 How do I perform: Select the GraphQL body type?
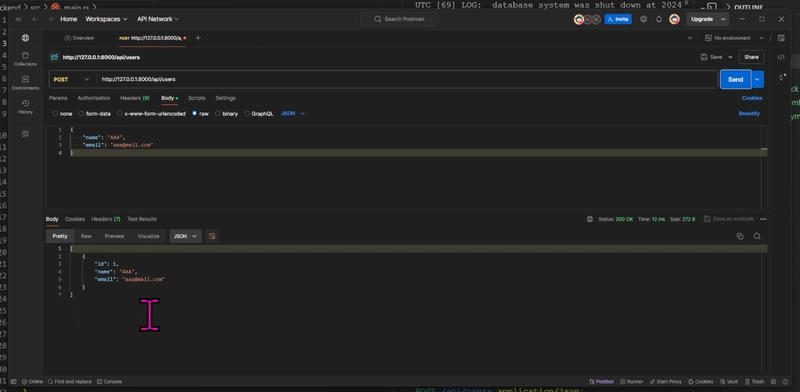tap(259, 113)
